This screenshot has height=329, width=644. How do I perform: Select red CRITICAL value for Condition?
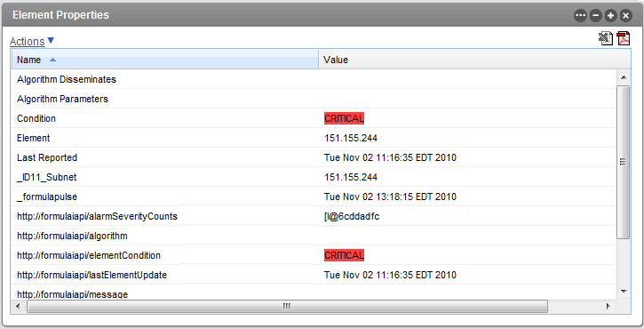344,118
